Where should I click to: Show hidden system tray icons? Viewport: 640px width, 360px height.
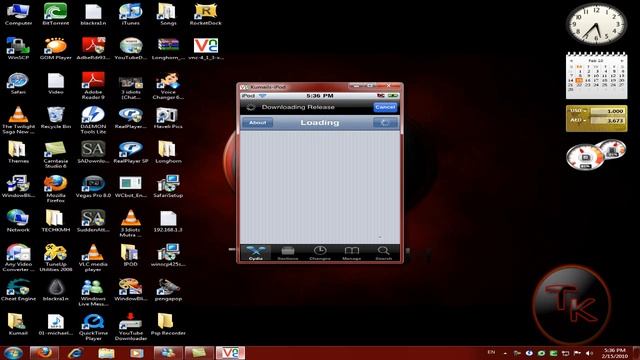tap(505, 353)
